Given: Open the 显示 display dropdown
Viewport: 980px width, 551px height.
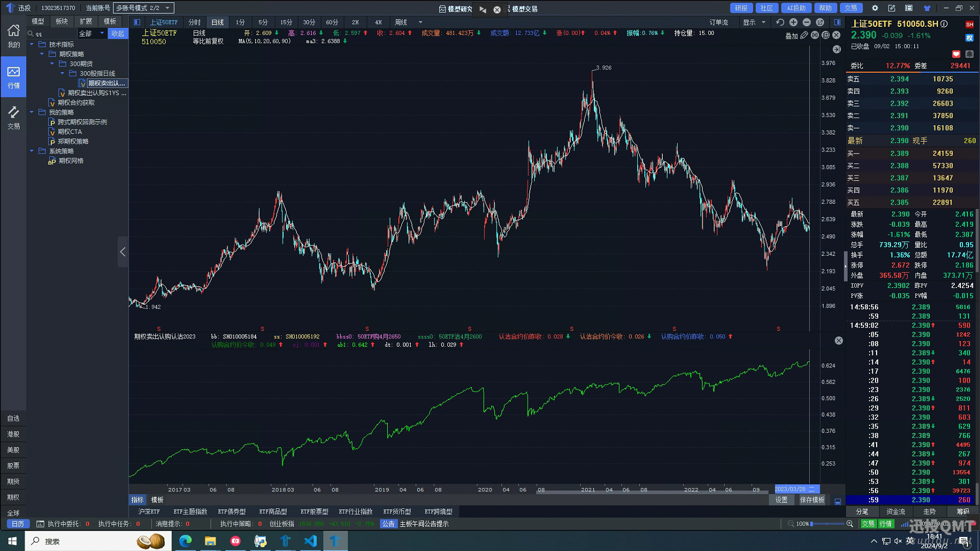Looking at the screenshot, I should [754, 22].
